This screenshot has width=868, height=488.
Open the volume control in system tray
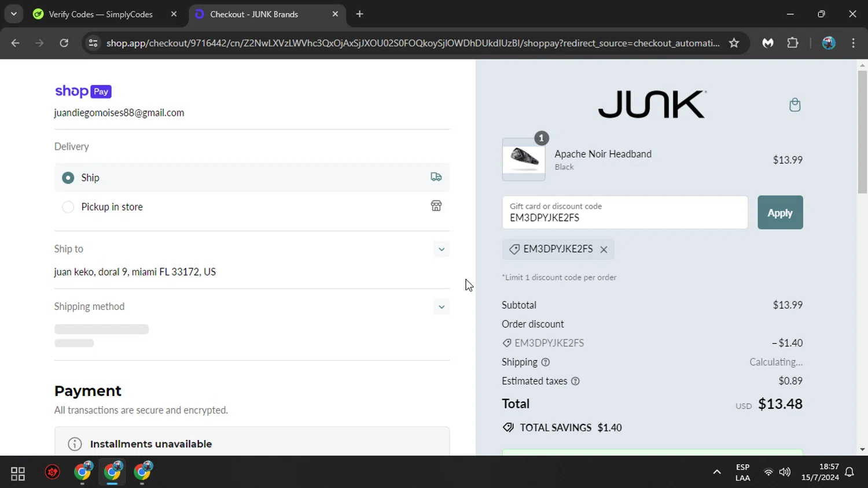pos(785,472)
